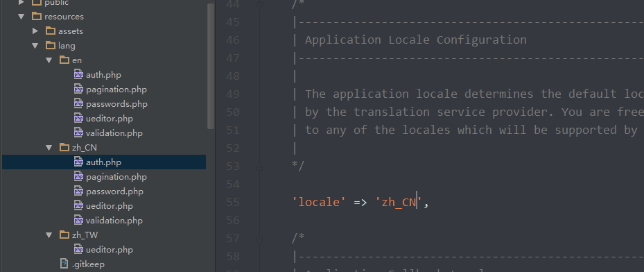Click comment line starting 'The application locale'
The width and height of the screenshot is (644, 272).
click(x=474, y=94)
